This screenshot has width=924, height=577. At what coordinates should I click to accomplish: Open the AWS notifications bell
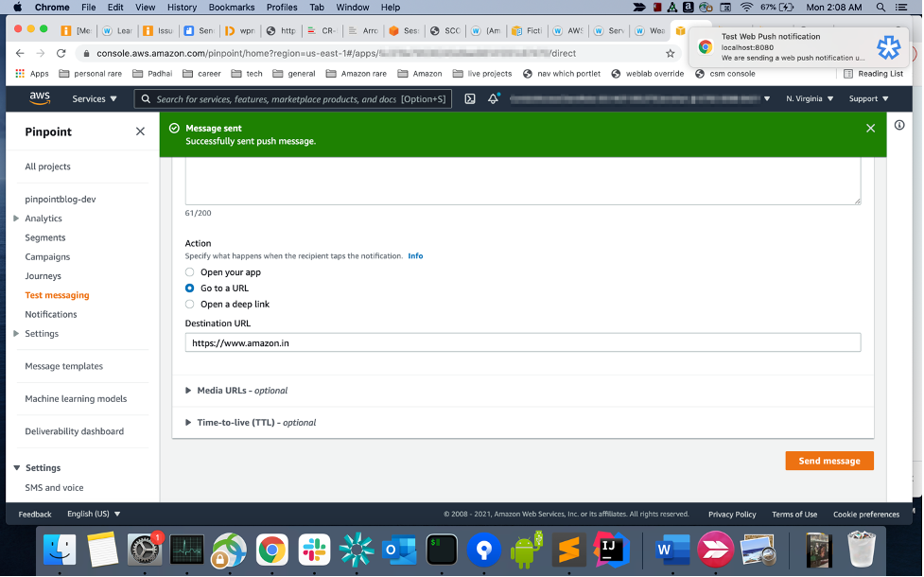pyautogui.click(x=493, y=98)
